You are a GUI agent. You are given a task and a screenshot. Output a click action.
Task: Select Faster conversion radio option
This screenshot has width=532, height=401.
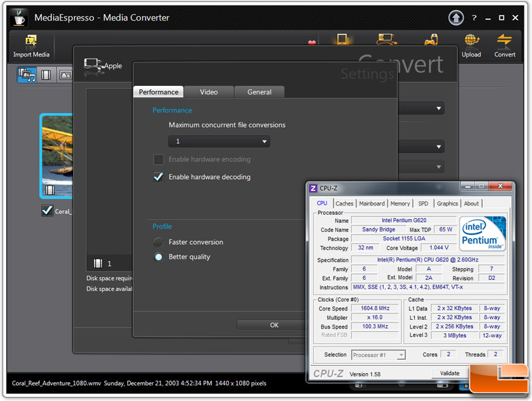(158, 242)
